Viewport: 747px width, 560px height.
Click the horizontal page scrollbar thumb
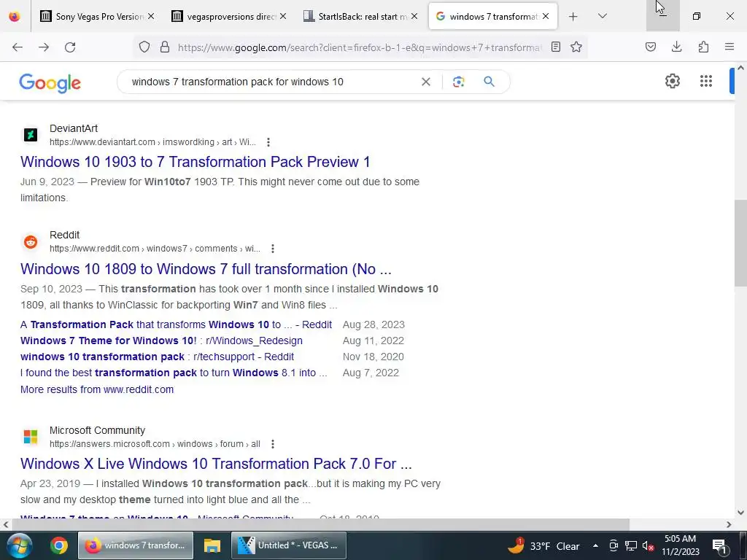tap(321, 524)
